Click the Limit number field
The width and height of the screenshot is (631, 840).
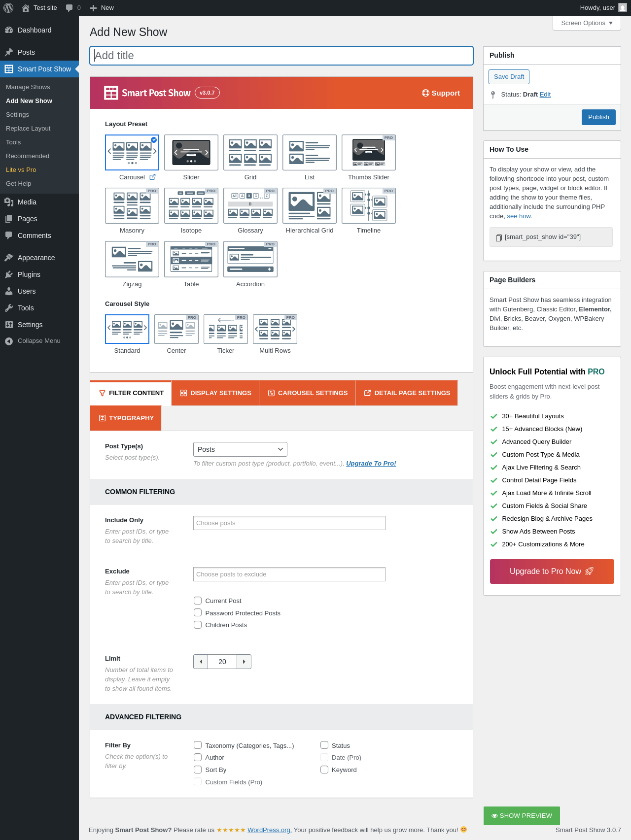pos(222,662)
